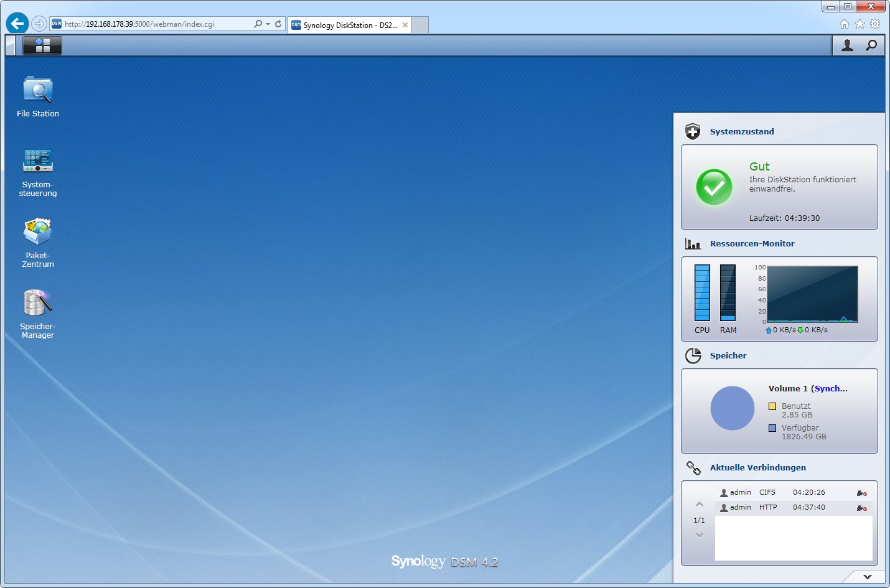Click the CPU usage bar
The height and width of the screenshot is (588, 890).
point(702,292)
